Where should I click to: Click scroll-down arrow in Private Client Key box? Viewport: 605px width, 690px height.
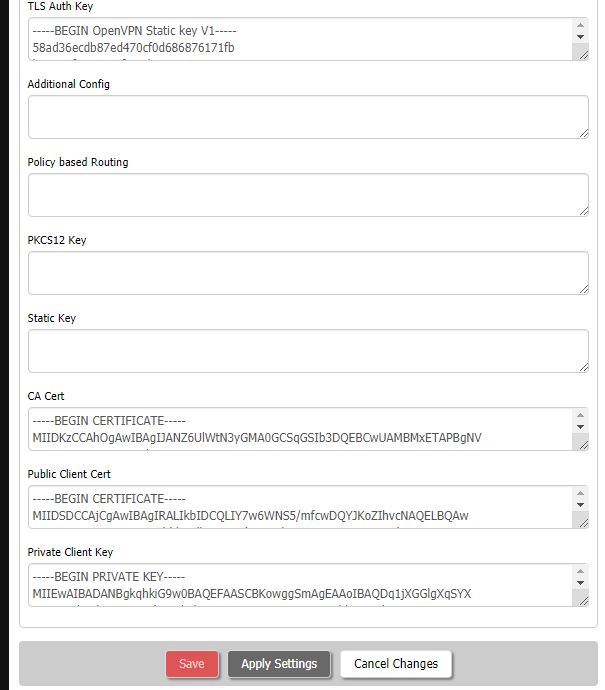point(580,583)
